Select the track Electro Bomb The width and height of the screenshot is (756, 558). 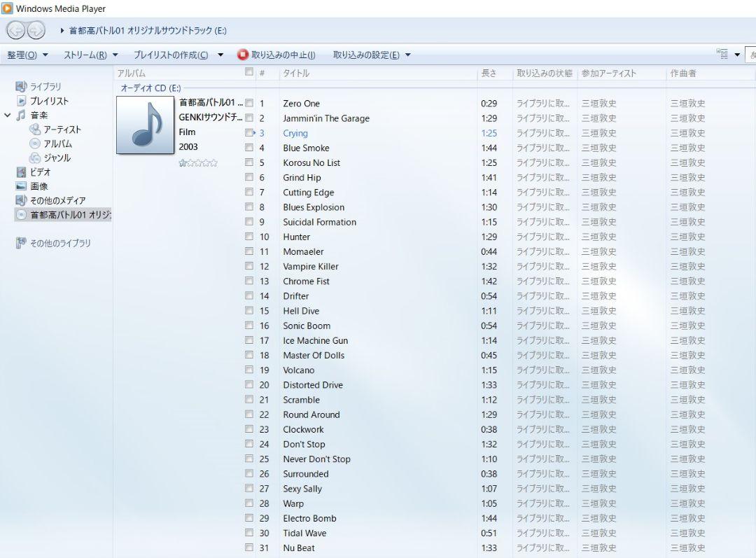309,519
